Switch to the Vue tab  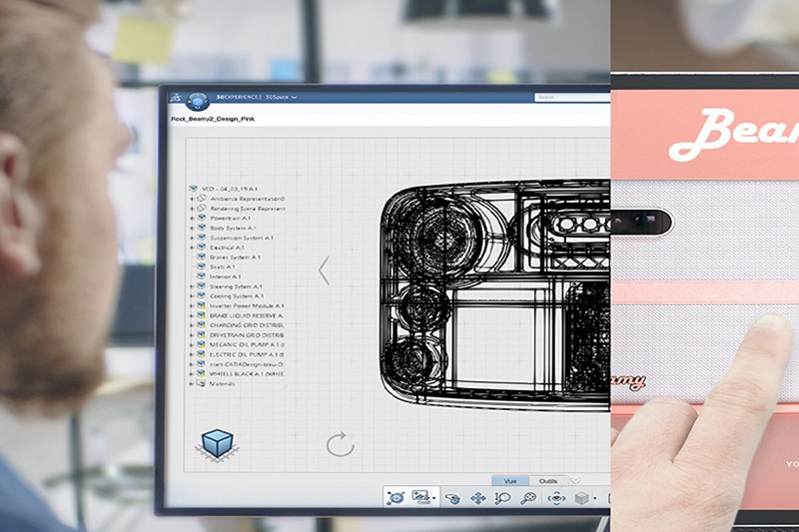pos(509,481)
